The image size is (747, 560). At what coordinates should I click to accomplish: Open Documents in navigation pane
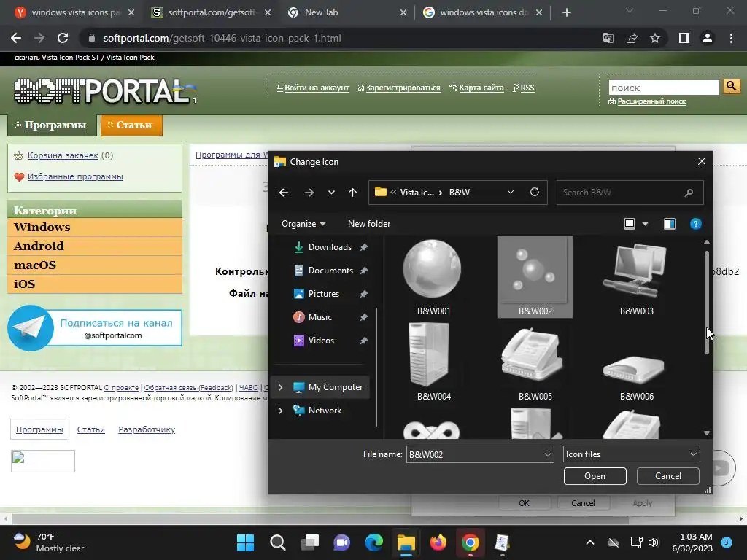(330, 271)
